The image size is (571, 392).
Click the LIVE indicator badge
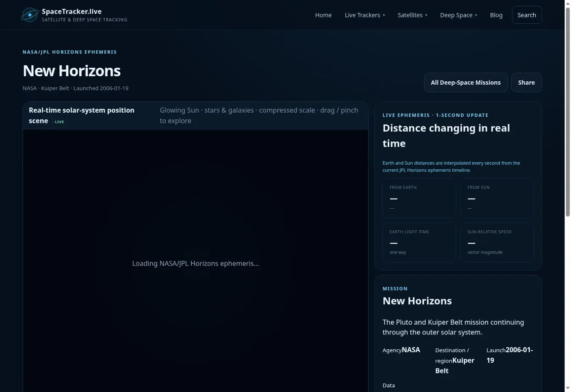tap(58, 122)
